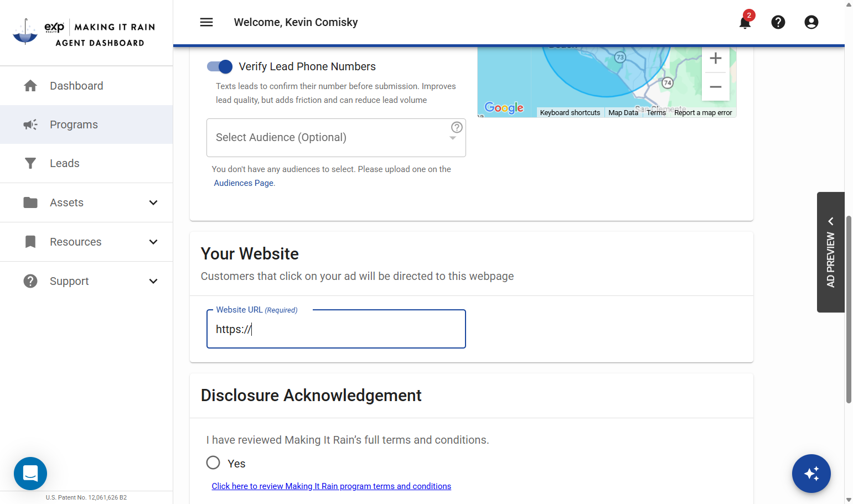The height and width of the screenshot is (504, 853).
Task: Click the Google logo on map
Action: [x=504, y=107]
